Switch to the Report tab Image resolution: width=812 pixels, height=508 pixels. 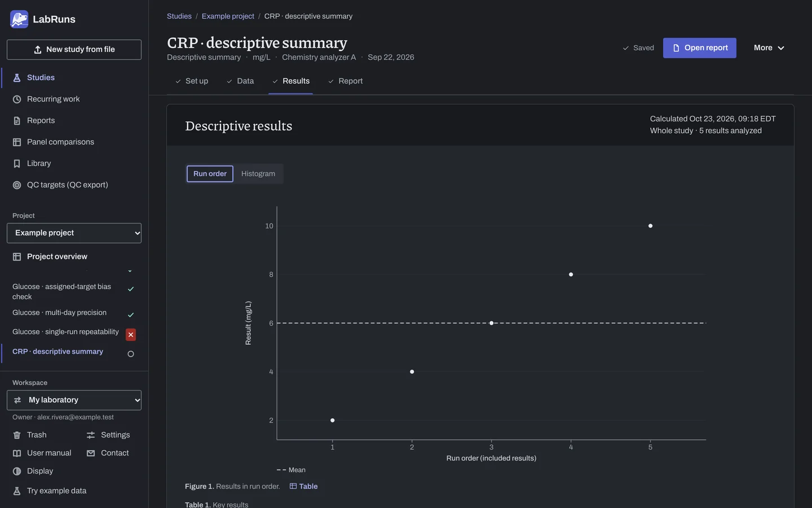345,81
